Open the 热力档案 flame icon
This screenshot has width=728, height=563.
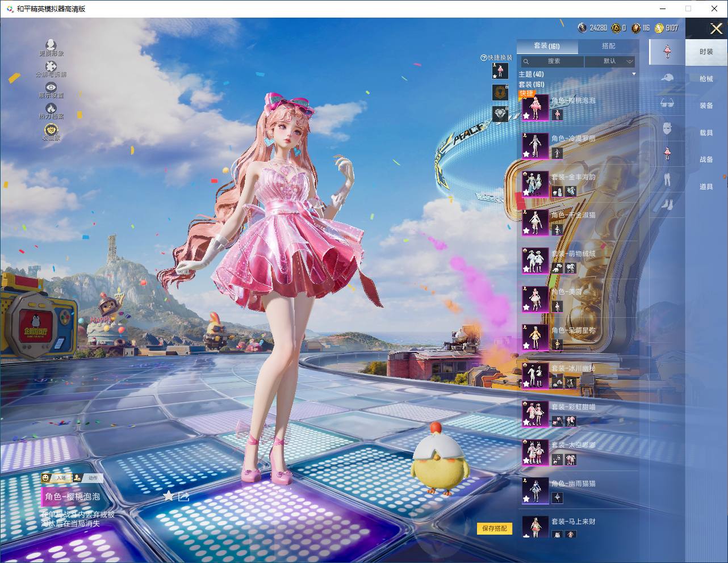pyautogui.click(x=51, y=108)
